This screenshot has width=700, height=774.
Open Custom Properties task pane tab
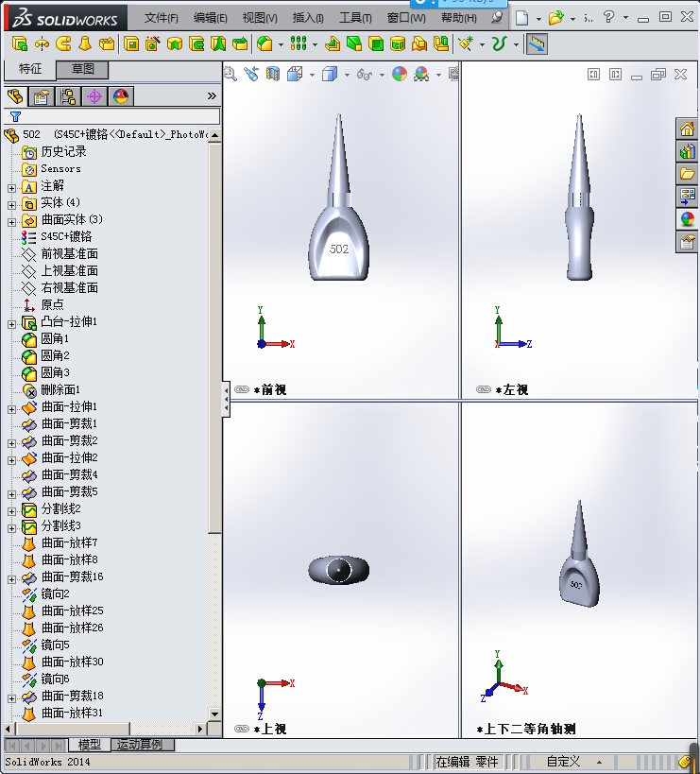(687, 242)
